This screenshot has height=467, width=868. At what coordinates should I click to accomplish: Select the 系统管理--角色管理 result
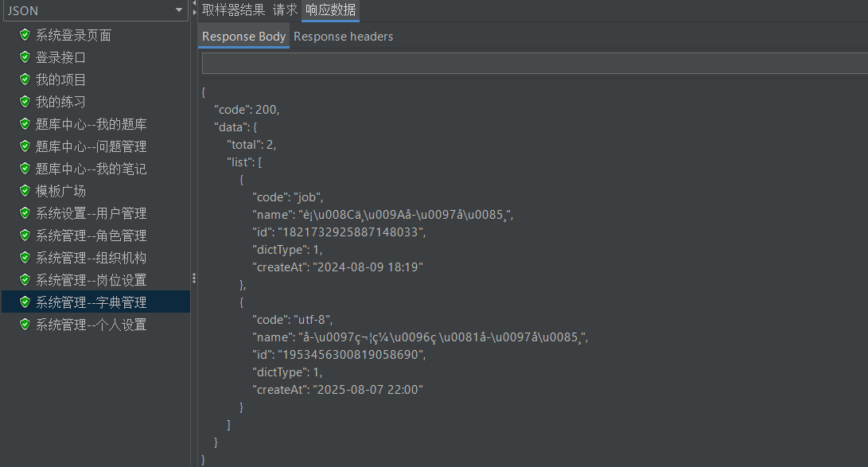point(91,235)
